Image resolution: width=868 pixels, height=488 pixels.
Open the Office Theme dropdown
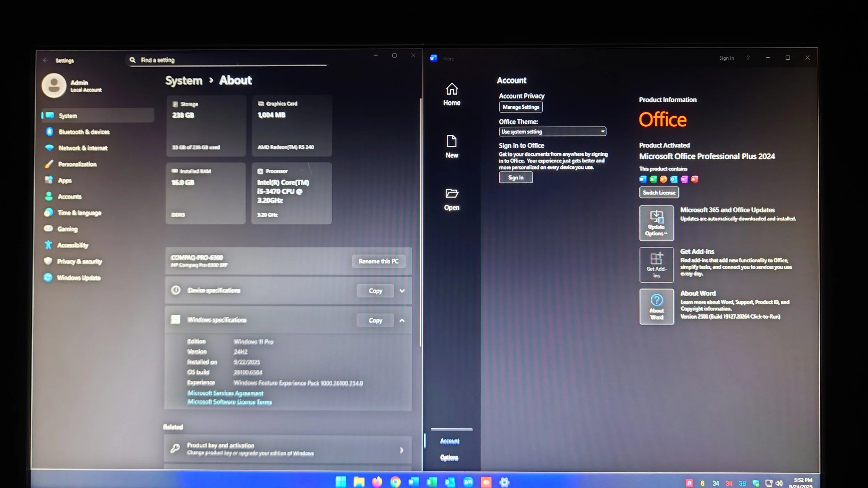[x=552, y=132]
